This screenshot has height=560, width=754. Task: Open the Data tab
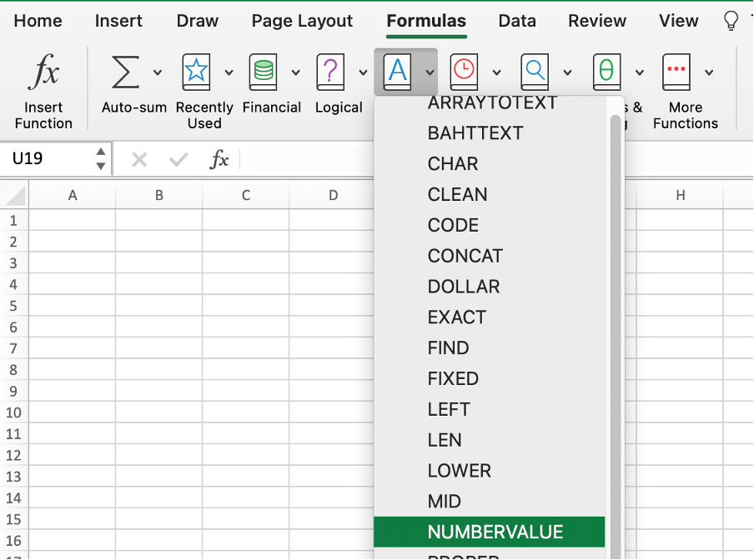click(x=516, y=21)
